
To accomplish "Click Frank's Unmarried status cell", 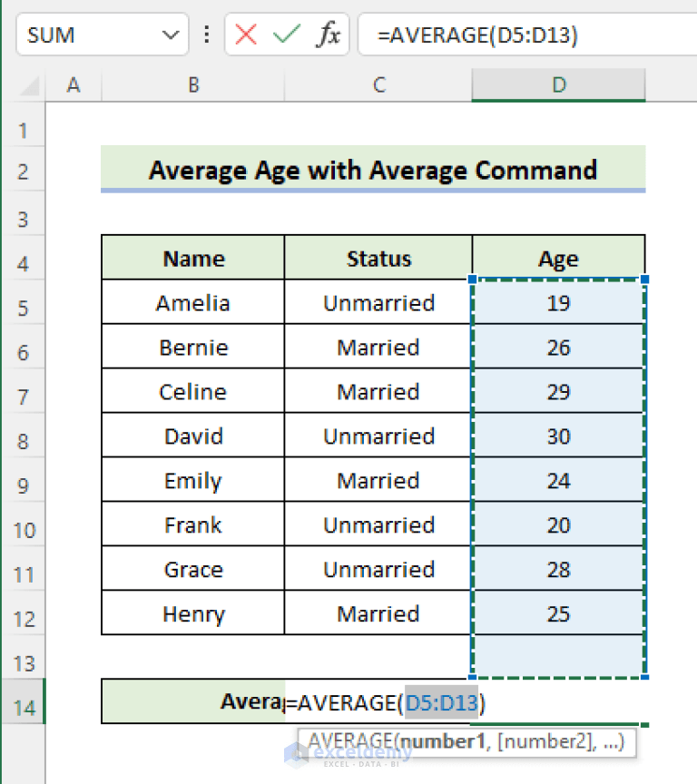I will [378, 525].
